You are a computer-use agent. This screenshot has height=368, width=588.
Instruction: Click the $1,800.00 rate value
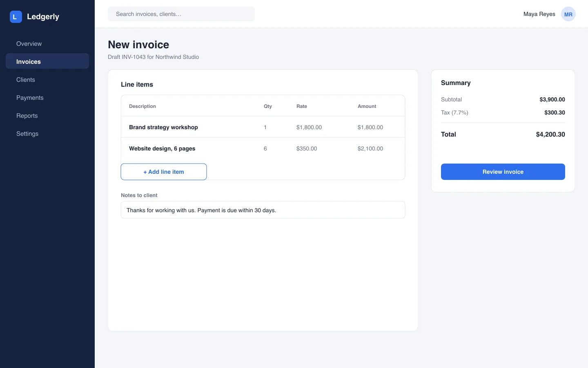point(309,128)
